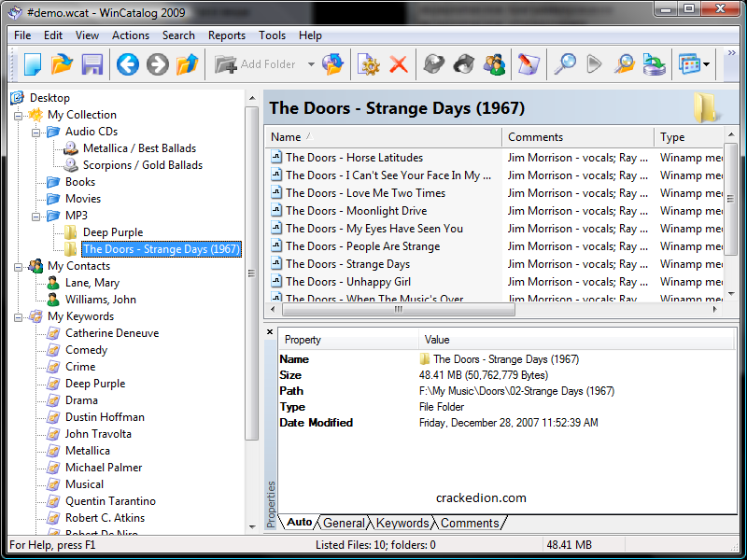Switch to the Comments properties tab
Image resolution: width=747 pixels, height=560 pixels.
[470, 523]
